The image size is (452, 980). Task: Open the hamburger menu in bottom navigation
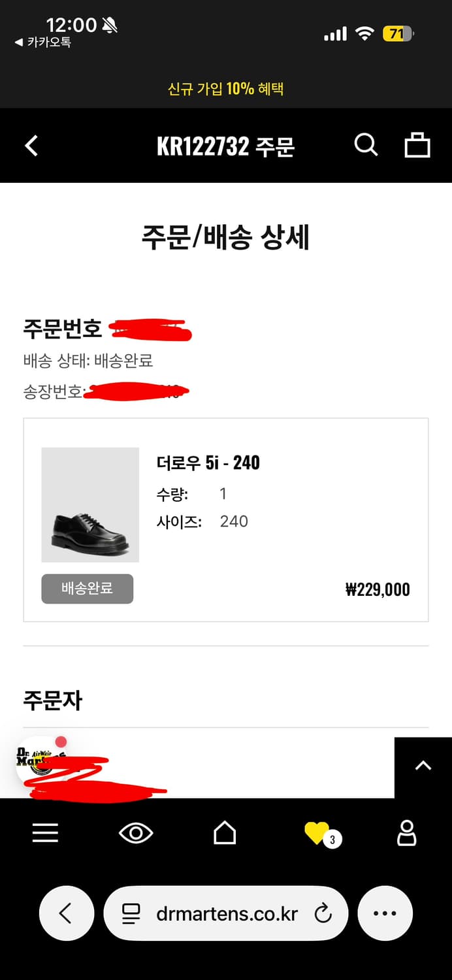click(x=45, y=832)
